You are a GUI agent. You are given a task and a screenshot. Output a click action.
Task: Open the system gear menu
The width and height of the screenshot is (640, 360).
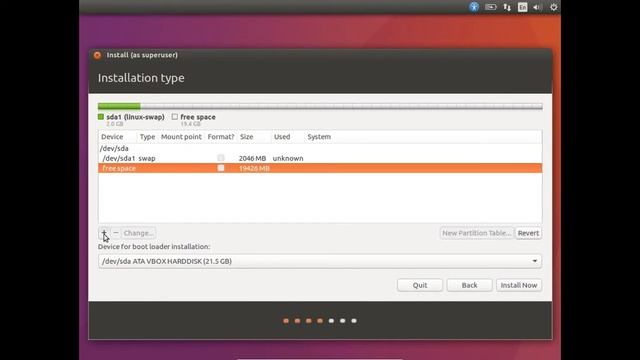tap(553, 7)
